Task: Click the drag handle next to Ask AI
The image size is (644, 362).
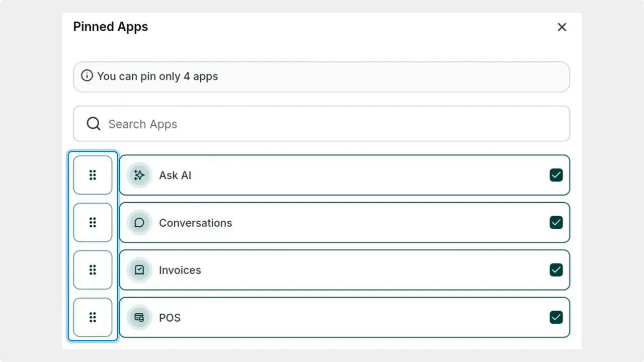Action: tap(93, 175)
